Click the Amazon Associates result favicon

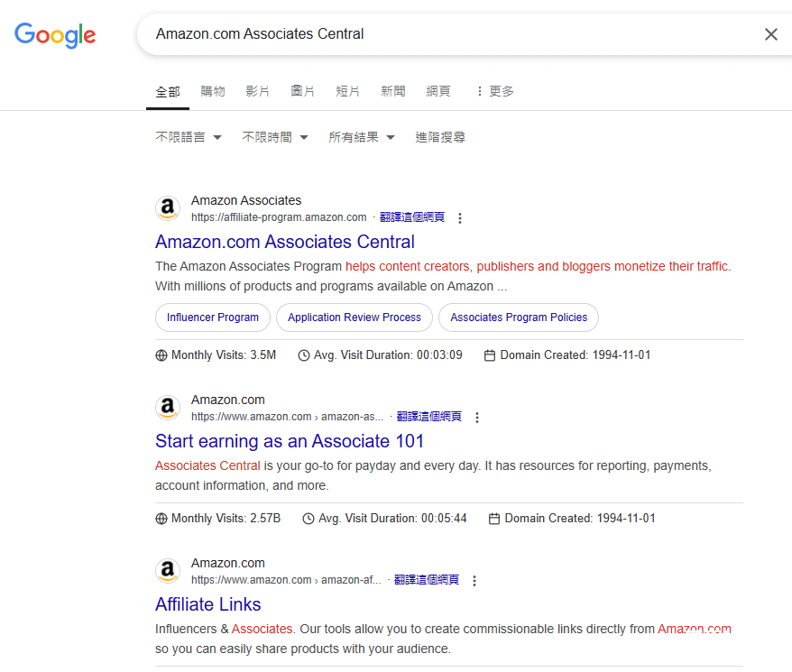click(x=168, y=208)
